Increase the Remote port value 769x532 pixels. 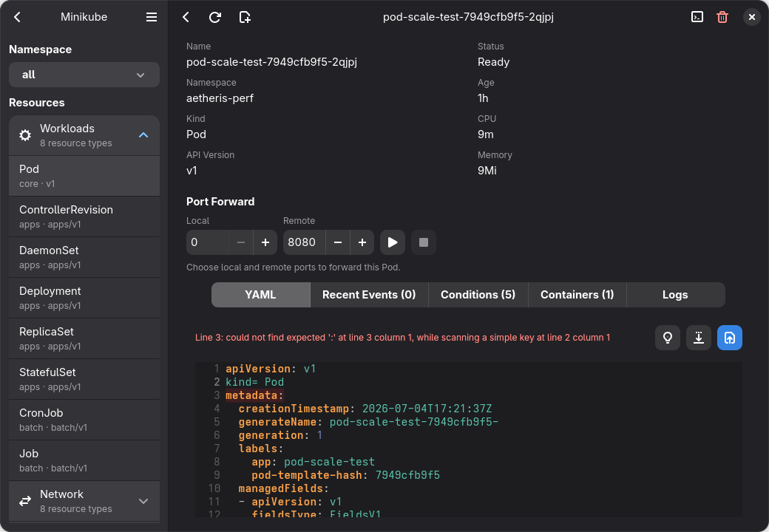[x=362, y=242]
